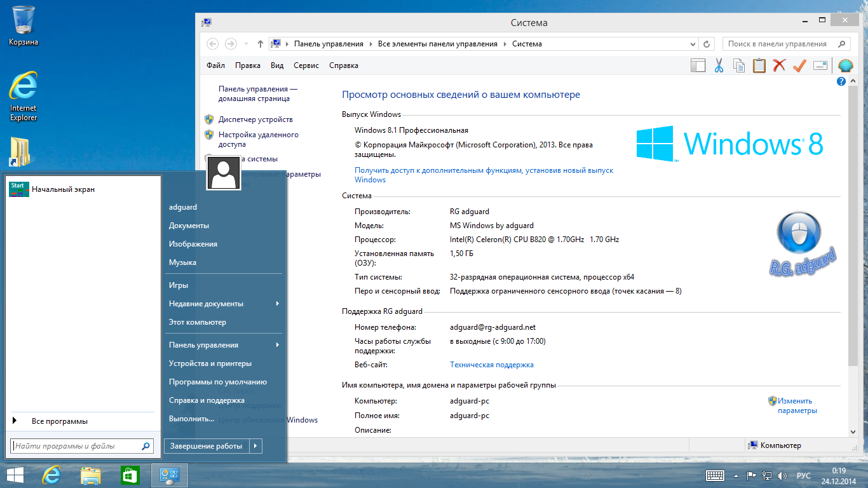The height and width of the screenshot is (488, 868).
Task: Click the Cut scissors toolbar icon
Action: pyautogui.click(x=719, y=65)
